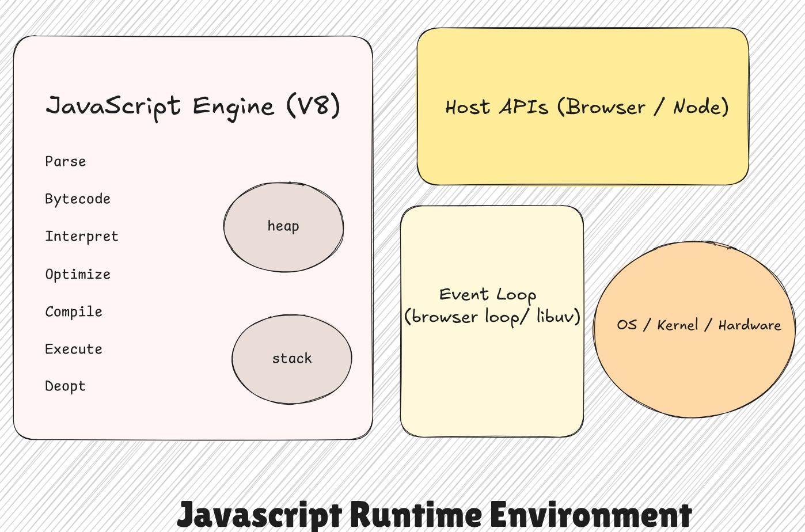Select the Event Loop text line
The image size is (805, 532).
pyautogui.click(x=488, y=295)
